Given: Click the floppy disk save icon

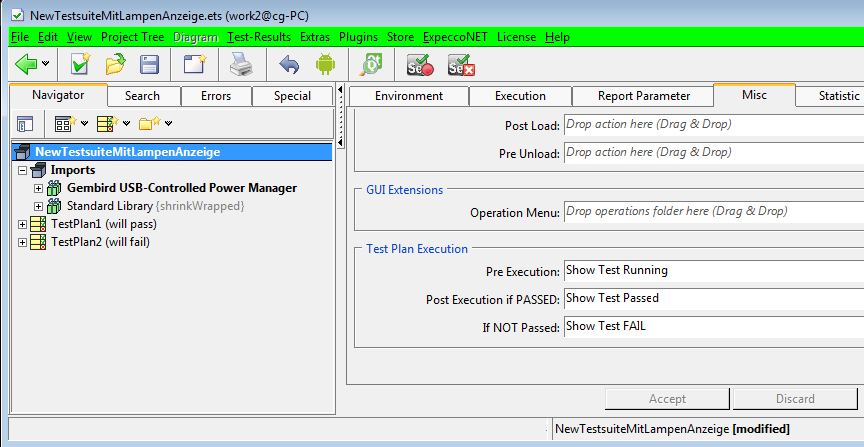Looking at the screenshot, I should point(149,65).
